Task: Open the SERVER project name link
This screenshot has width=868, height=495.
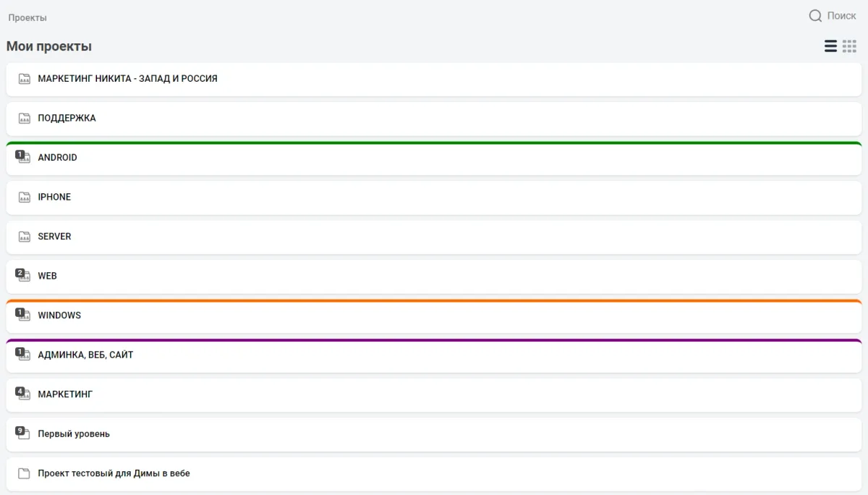Action: point(54,237)
